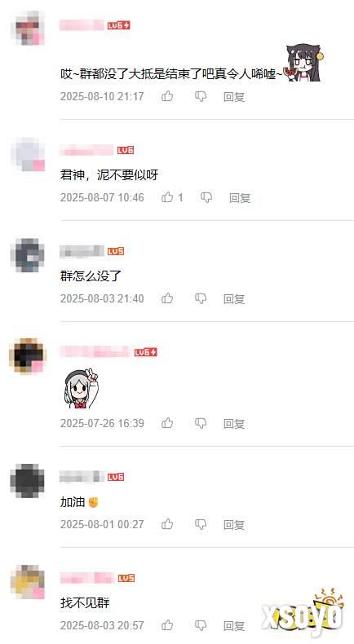Open the avatar of the '群怎么没了' commenter
The width and height of the screenshot is (354, 644).
click(27, 255)
